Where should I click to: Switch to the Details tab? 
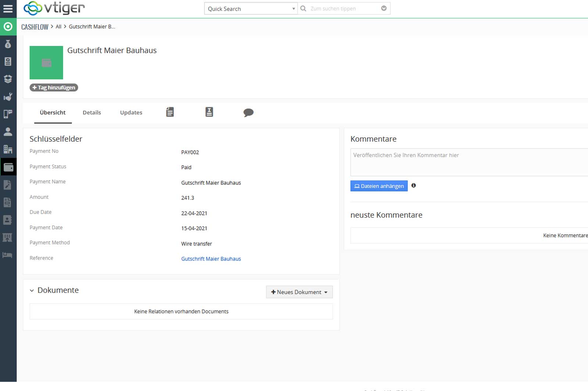pos(92,112)
